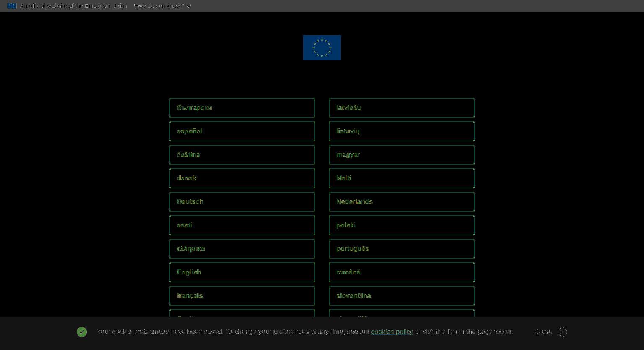644x350 pixels.
Task: Expand the 'How do you know?' dropdown
Action: [163, 6]
